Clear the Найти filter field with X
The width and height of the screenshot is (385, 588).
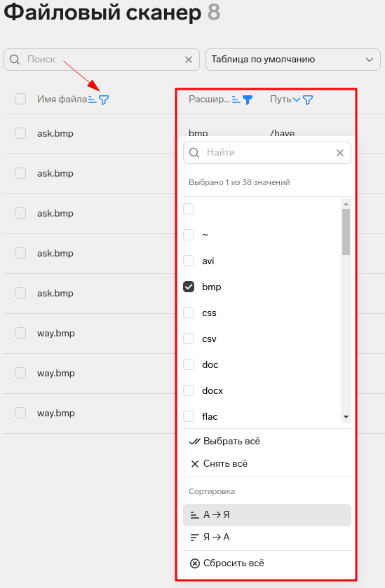pyautogui.click(x=340, y=153)
